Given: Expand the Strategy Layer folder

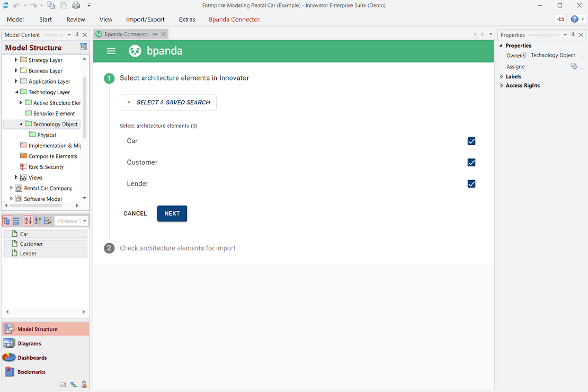Looking at the screenshot, I should pos(16,60).
